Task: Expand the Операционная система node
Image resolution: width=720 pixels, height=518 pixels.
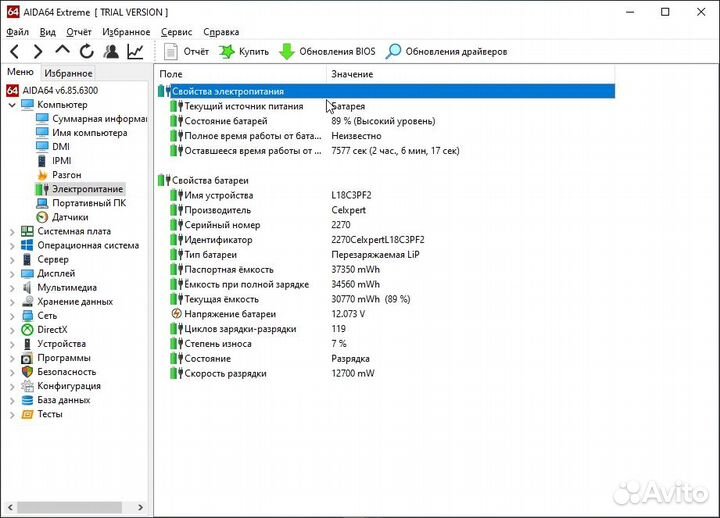Action: pos(12,246)
